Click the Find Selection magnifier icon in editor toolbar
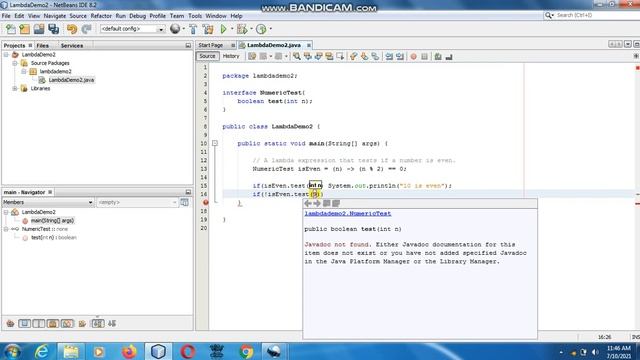640x360 pixels. click(x=297, y=56)
